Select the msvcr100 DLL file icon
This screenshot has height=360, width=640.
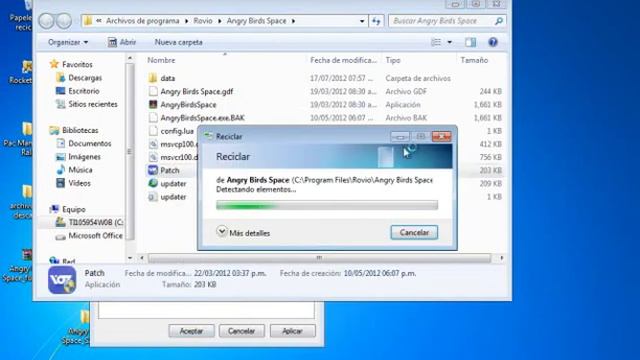click(x=153, y=157)
